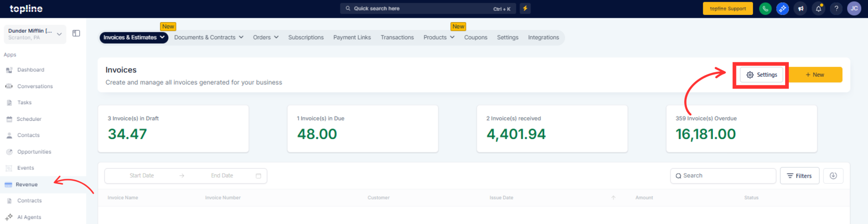Open Opportunities in sidebar
Image resolution: width=868 pixels, height=224 pixels.
tap(34, 152)
